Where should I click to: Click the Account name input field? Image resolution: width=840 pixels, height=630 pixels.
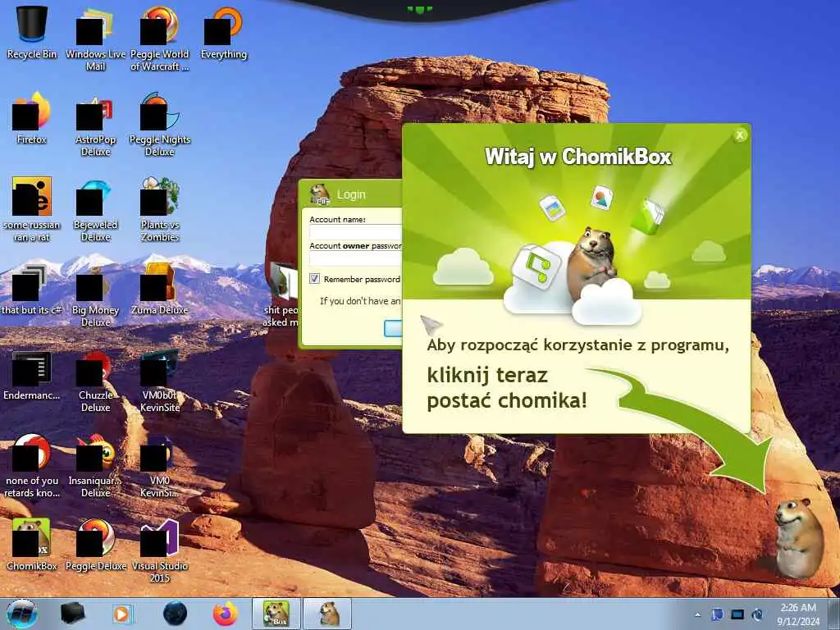(x=355, y=232)
